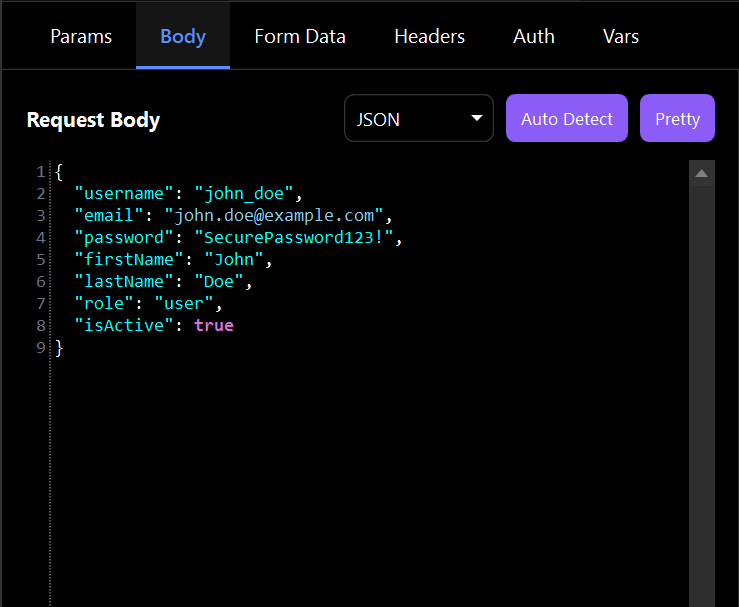Screen dimensions: 739x607
Task: Click line number 5 in the gutter
Action: pos(41,260)
